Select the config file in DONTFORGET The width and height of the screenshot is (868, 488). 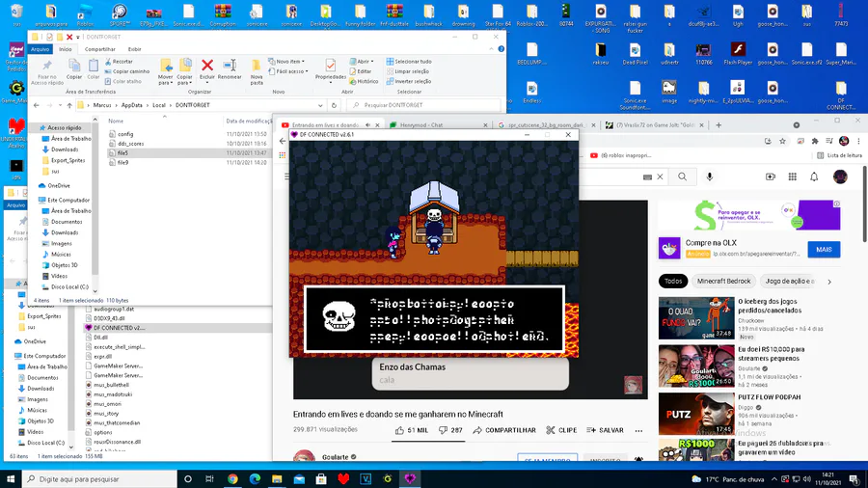(125, 134)
